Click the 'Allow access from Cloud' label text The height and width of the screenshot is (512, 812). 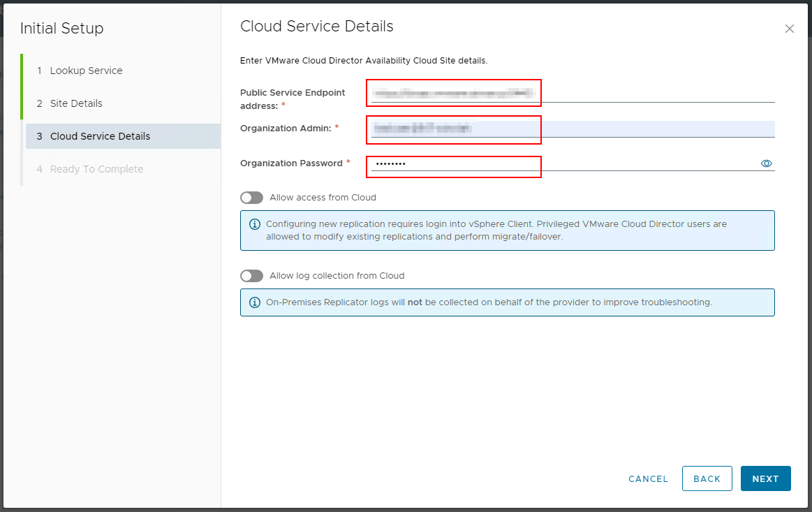(323, 198)
